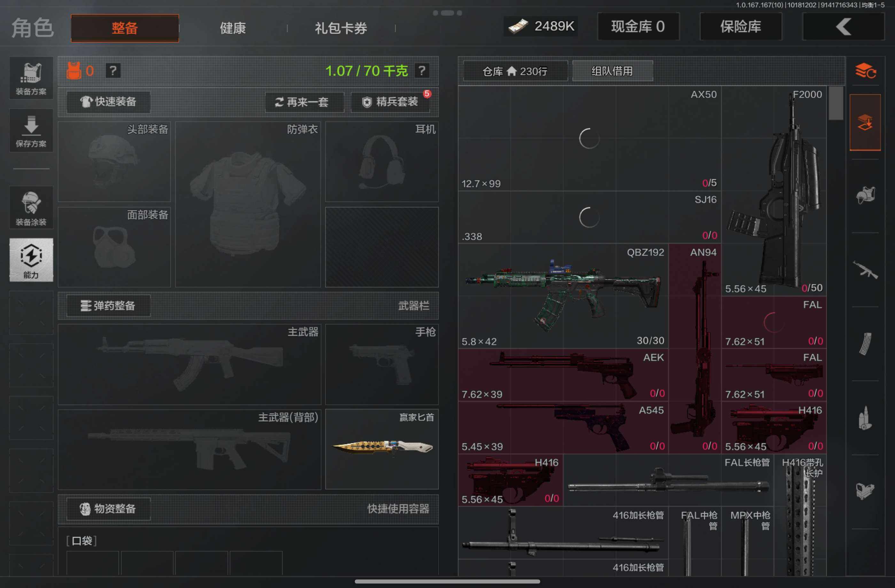
Task: Select the 赢家匕首 knife slot
Action: (382, 449)
